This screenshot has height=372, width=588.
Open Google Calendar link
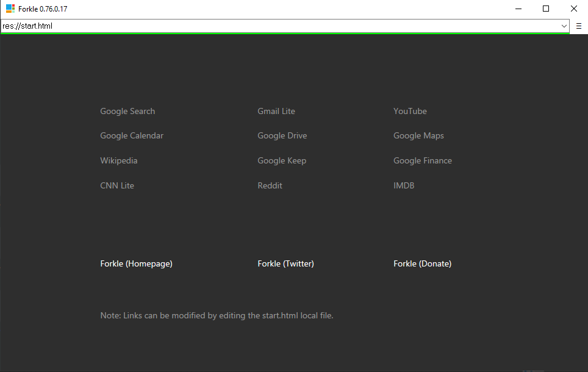[x=132, y=136]
